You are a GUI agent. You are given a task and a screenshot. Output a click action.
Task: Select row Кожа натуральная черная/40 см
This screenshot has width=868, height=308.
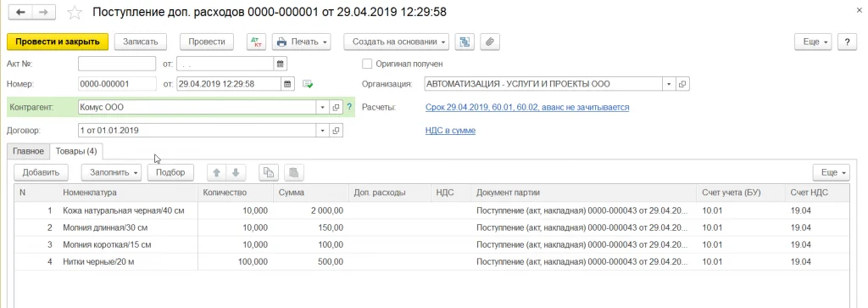[431, 210]
